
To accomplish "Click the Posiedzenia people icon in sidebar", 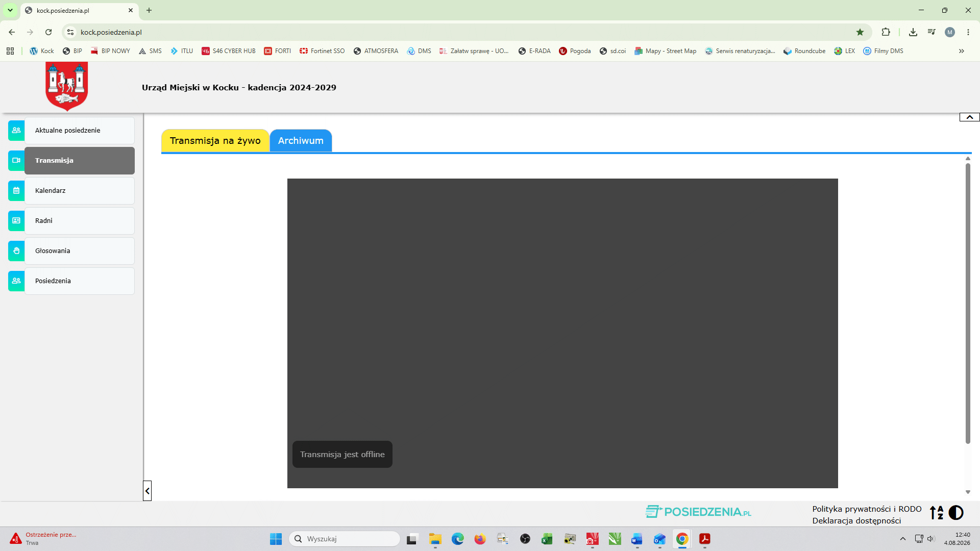I will click(x=16, y=281).
